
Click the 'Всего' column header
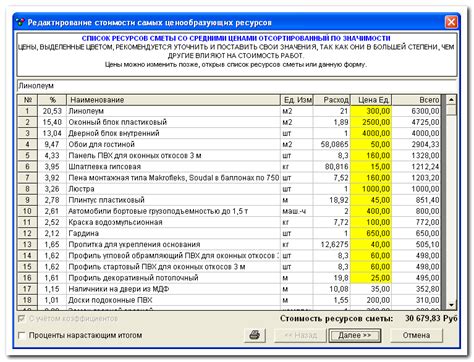tap(416, 100)
